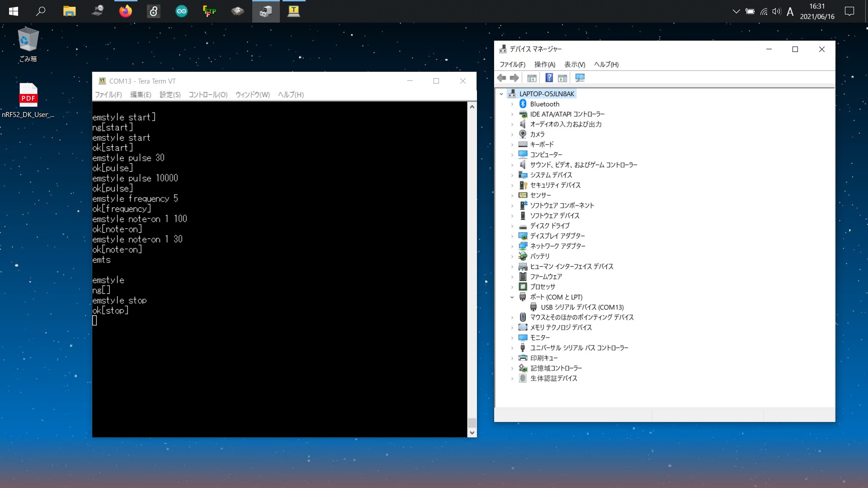This screenshot has width=868, height=488.
Task: Click the Tera Term taskbar icon
Action: pyautogui.click(x=294, y=11)
